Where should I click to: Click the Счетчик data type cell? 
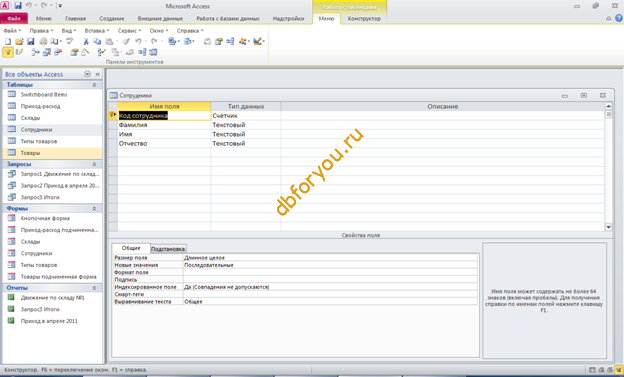246,116
